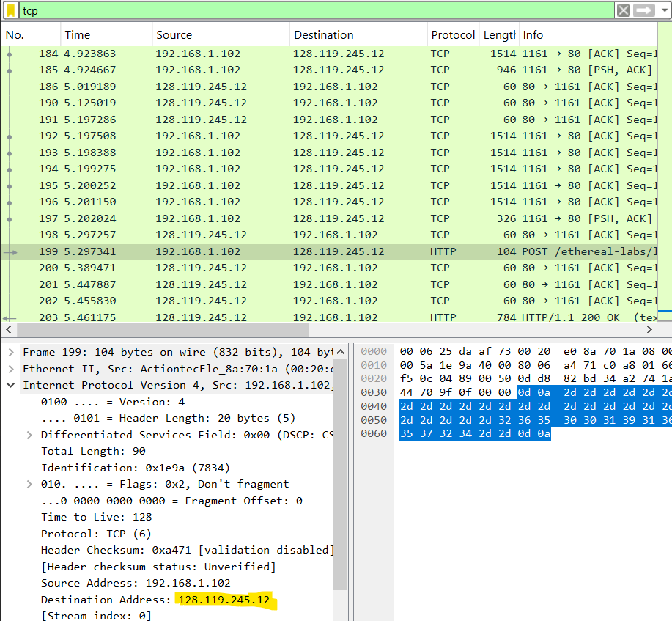Select the Version: 4 field
The width and height of the screenshot is (672, 621).
click(113, 403)
